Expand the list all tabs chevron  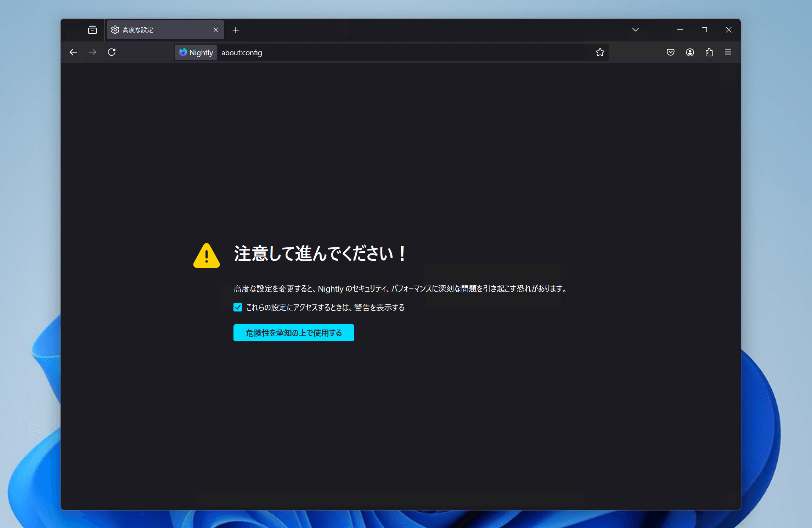point(635,30)
